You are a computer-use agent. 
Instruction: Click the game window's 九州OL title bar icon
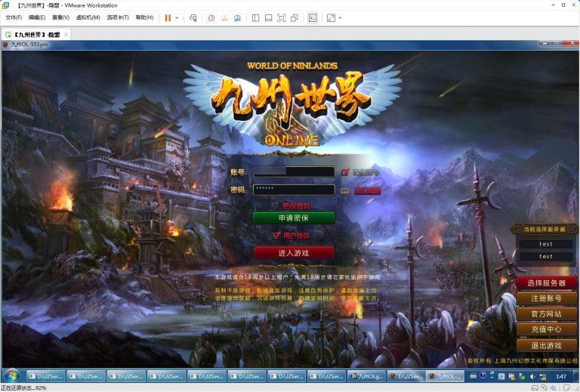point(5,45)
